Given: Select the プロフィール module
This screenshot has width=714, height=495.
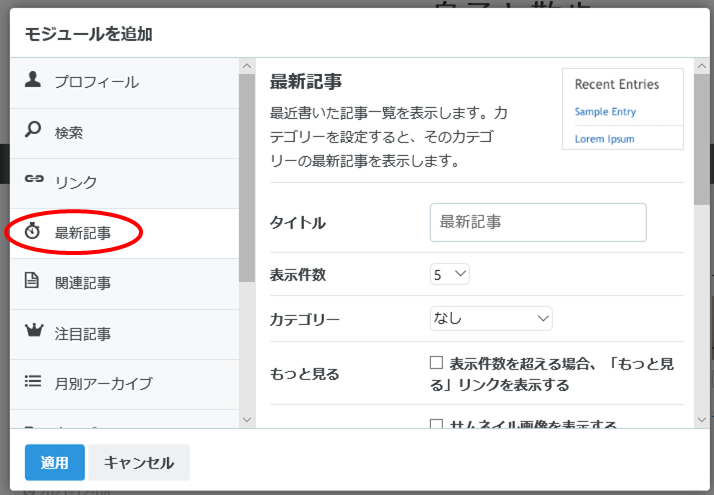Looking at the screenshot, I should coord(124,83).
